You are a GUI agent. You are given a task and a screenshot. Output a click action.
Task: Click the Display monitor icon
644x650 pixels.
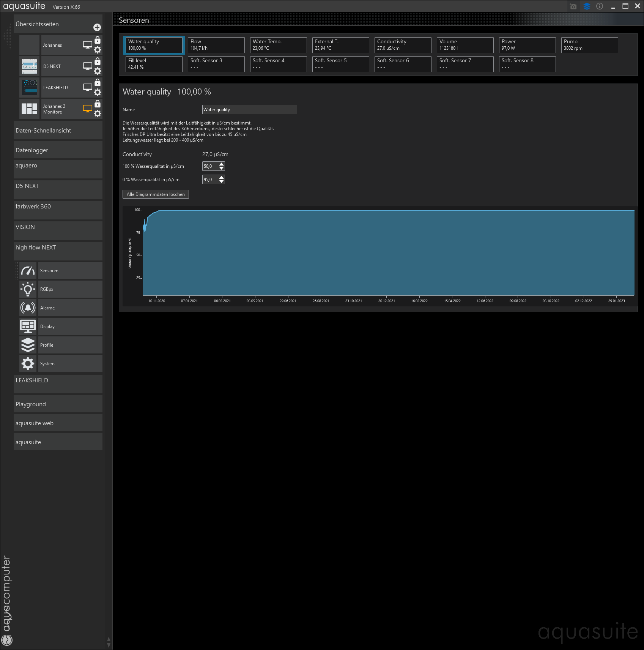[28, 327]
